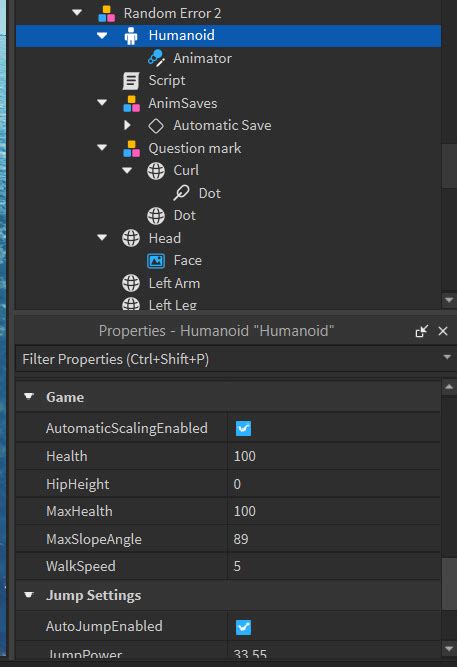The height and width of the screenshot is (667, 457).
Task: Select the Face decal item
Action: click(188, 260)
